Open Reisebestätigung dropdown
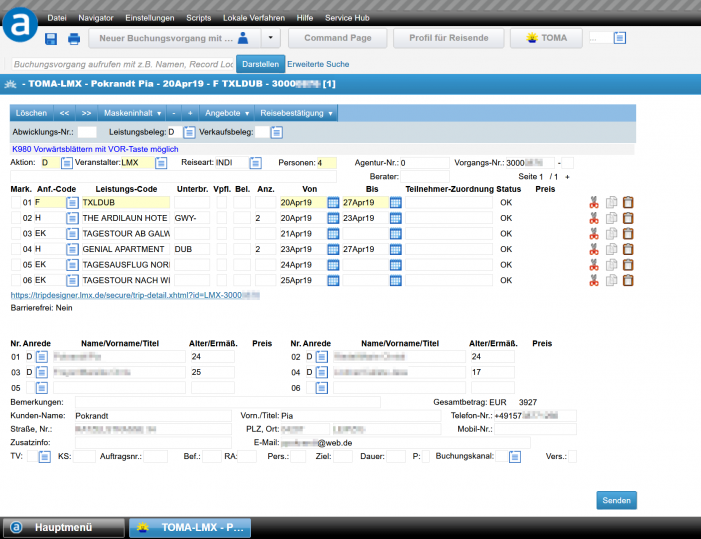The image size is (701, 539). [296, 113]
